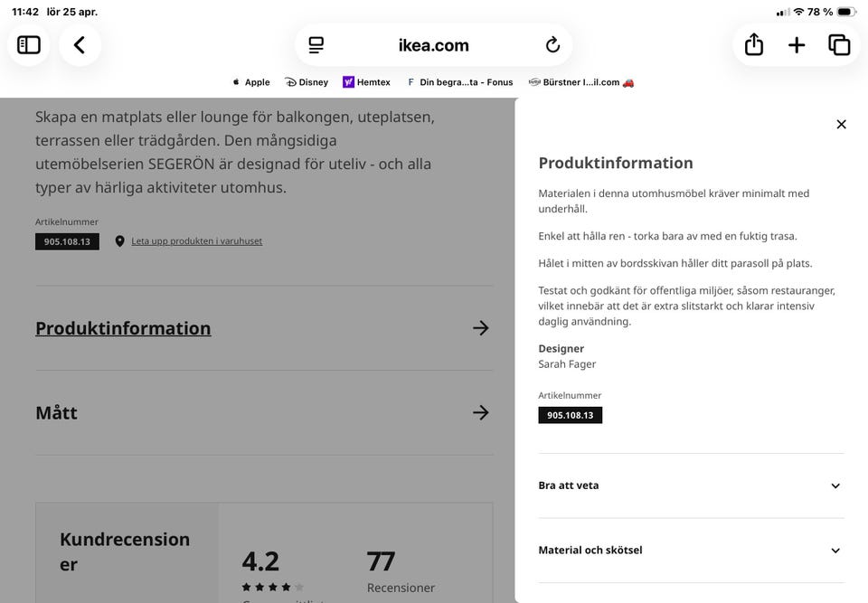Screen dimensions: 868x603
Task: Open a new tab with plus
Action: point(797,45)
